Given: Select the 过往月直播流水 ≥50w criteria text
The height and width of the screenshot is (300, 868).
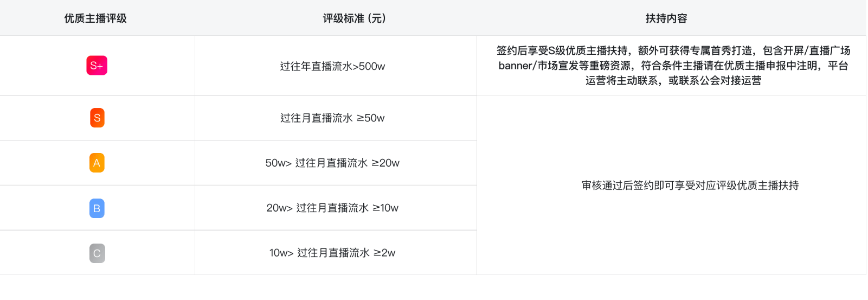Looking at the screenshot, I should click(x=332, y=118).
